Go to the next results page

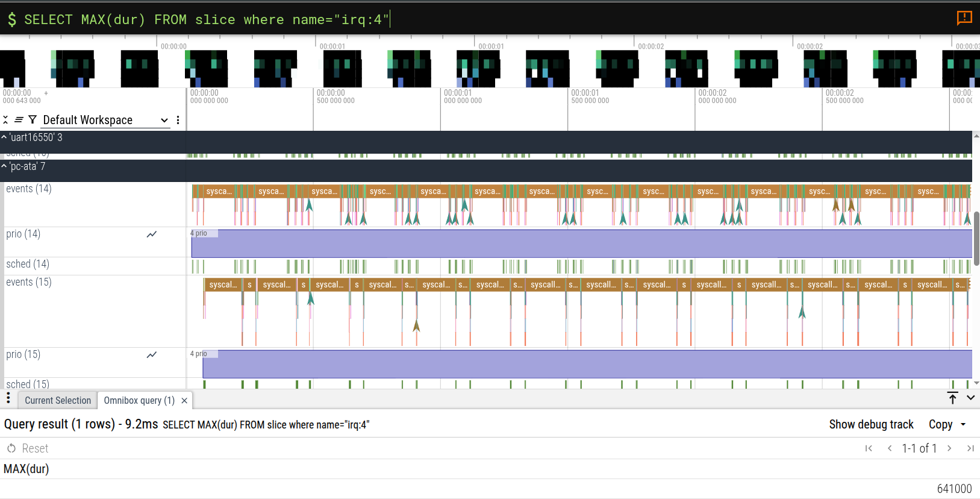coord(949,448)
